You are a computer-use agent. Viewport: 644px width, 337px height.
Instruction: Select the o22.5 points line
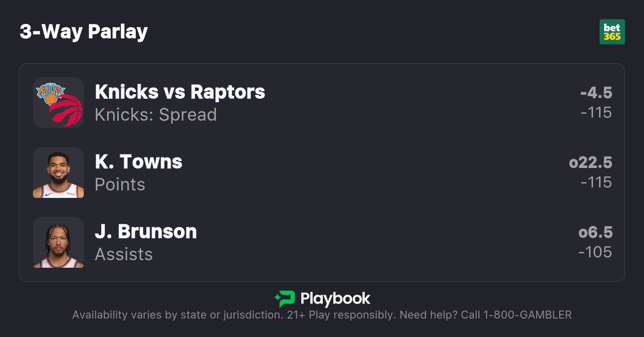pyautogui.click(x=591, y=163)
